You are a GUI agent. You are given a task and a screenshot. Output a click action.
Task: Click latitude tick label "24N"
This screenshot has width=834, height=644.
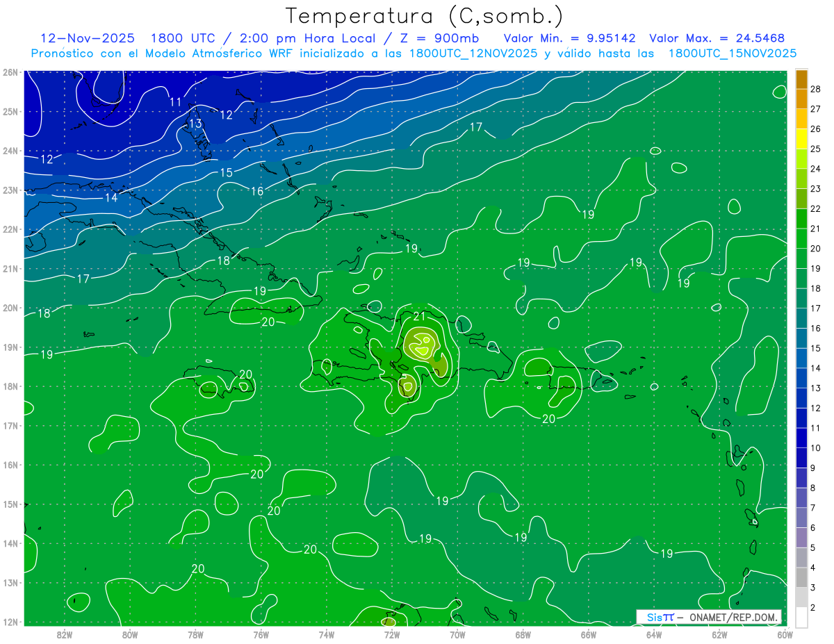tap(10, 150)
